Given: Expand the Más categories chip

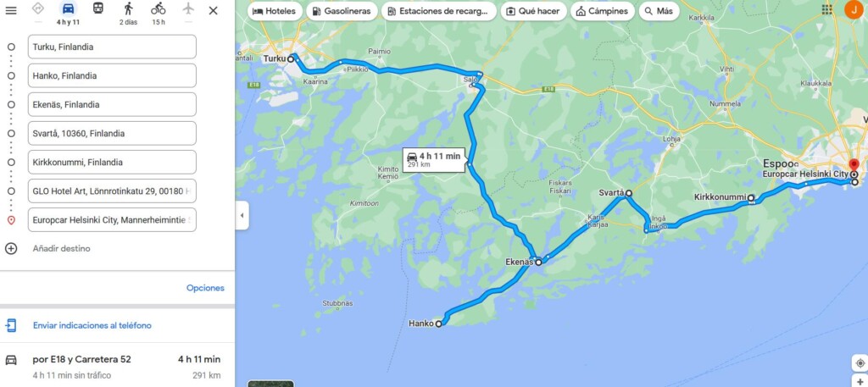Looking at the screenshot, I should pyautogui.click(x=659, y=11).
